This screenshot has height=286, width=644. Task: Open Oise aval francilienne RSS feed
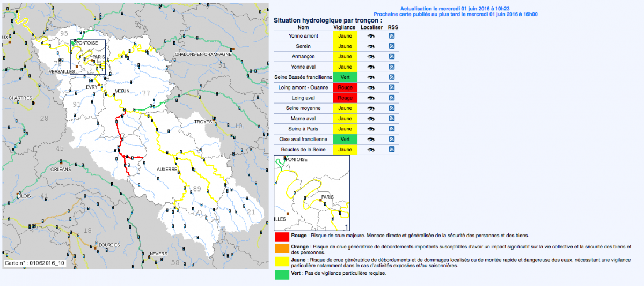click(x=392, y=139)
